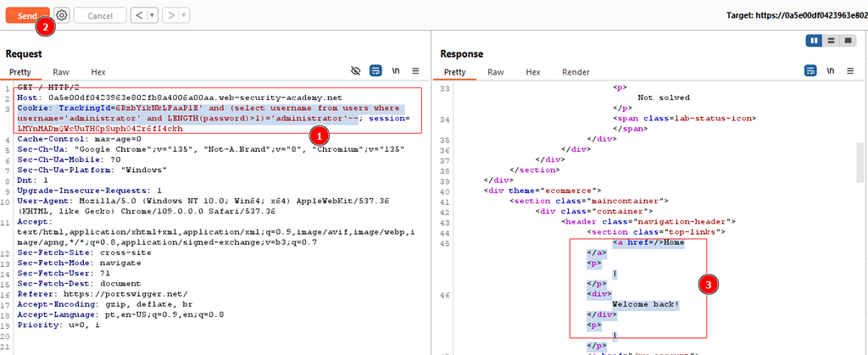The width and height of the screenshot is (868, 355).
Task: Open the forward history dropdown arrow
Action: [x=184, y=15]
